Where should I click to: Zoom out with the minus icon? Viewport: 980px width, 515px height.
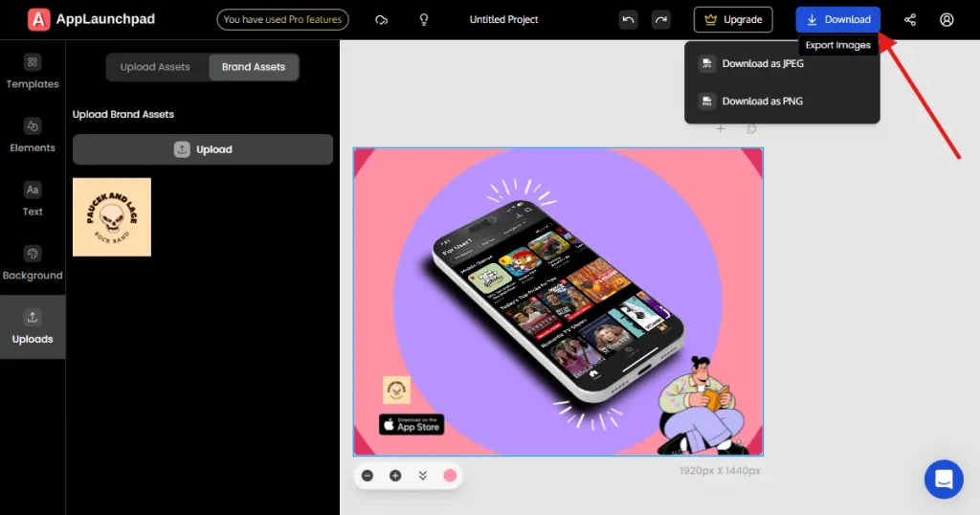pos(367,476)
